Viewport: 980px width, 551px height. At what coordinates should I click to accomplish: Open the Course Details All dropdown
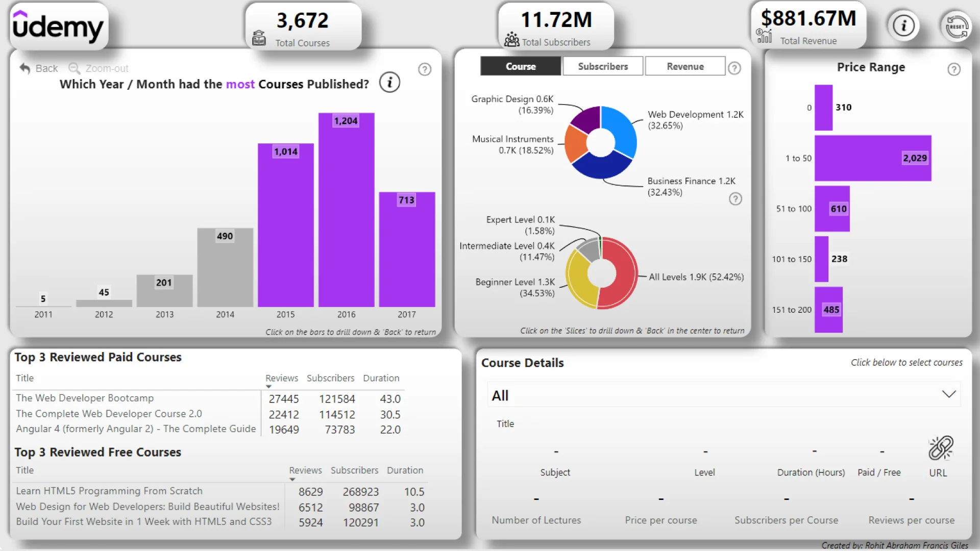[x=724, y=395]
